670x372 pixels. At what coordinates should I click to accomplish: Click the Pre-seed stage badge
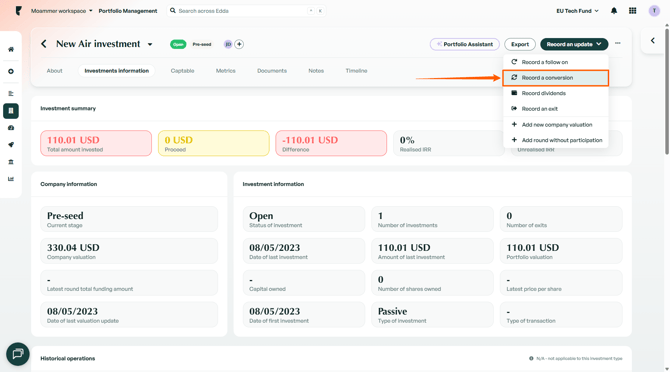(202, 44)
